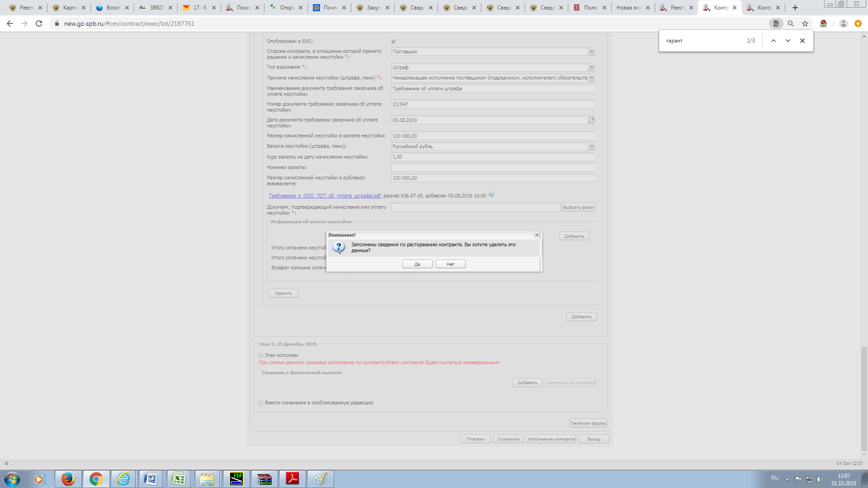The image size is (868, 488).
Task: Click the icon next to the attached pdf file
Action: pos(491,195)
